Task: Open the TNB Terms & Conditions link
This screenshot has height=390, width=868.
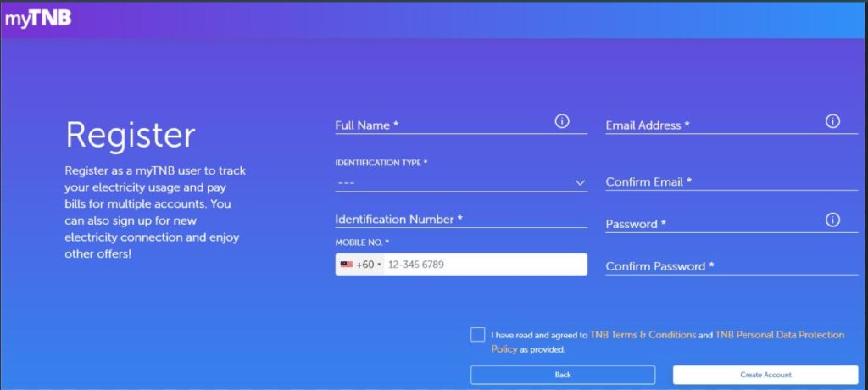Action: click(x=643, y=335)
